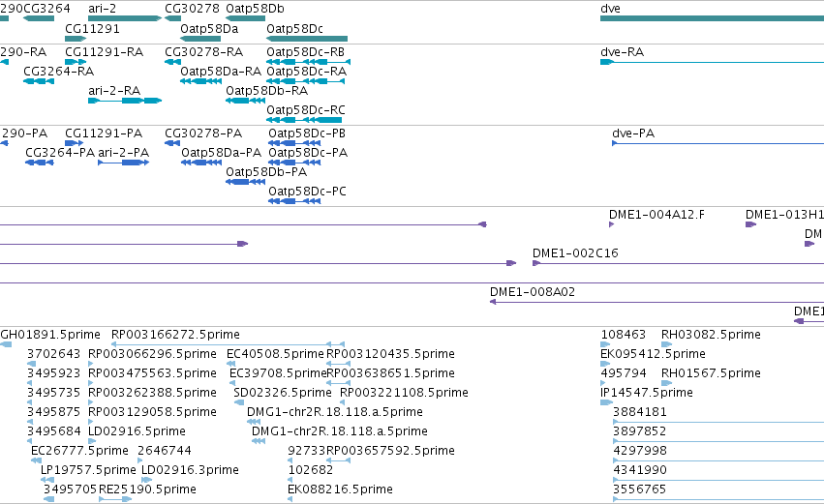This screenshot has width=824, height=504.
Task: Open the ari-2-RA transcript label
Action: coord(114,91)
